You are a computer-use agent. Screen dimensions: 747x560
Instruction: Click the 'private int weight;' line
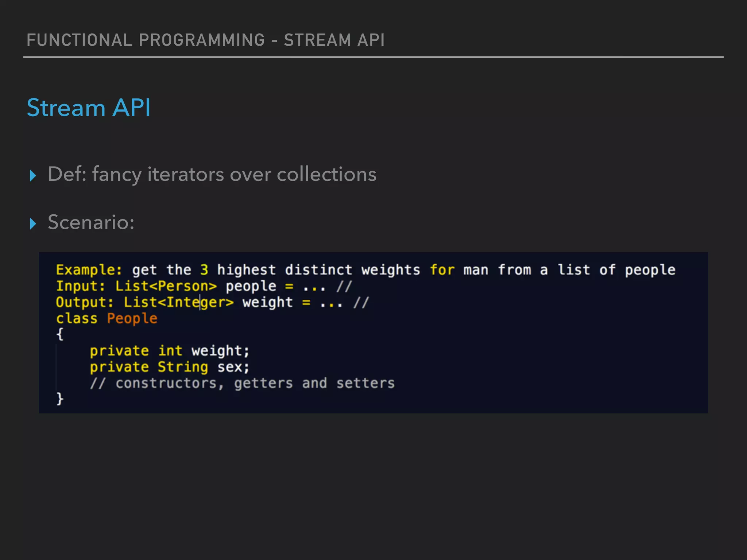[x=170, y=351]
